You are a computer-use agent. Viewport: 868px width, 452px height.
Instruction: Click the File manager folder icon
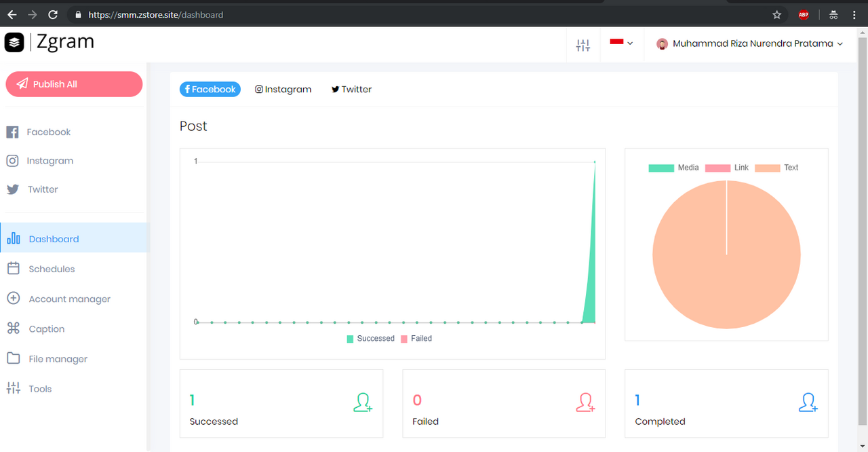point(13,358)
